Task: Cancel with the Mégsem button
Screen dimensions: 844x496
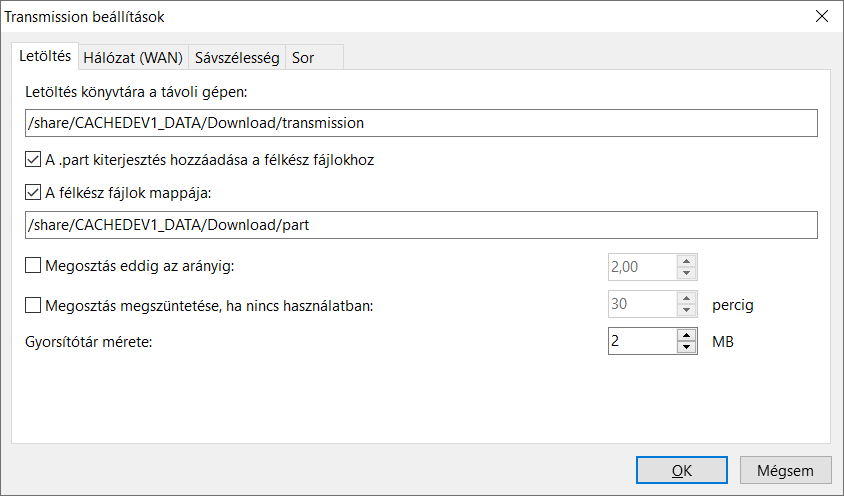Action: click(785, 470)
